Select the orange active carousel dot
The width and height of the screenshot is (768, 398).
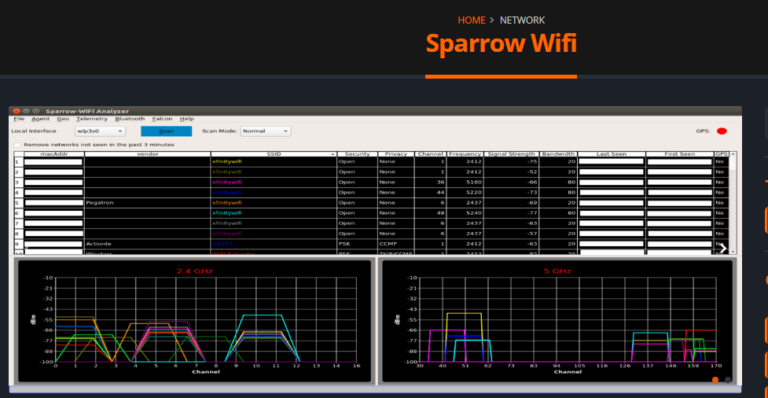point(715,380)
